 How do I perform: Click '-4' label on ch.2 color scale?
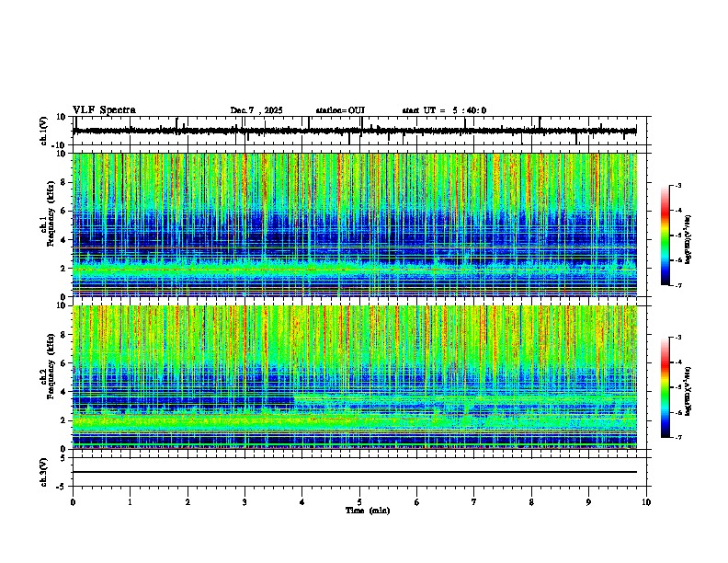coord(678,362)
